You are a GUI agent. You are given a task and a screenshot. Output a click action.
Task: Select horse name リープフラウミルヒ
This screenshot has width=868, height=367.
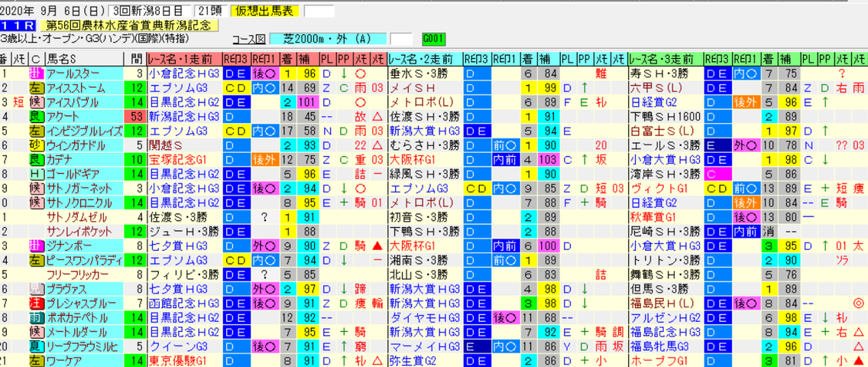click(x=81, y=346)
